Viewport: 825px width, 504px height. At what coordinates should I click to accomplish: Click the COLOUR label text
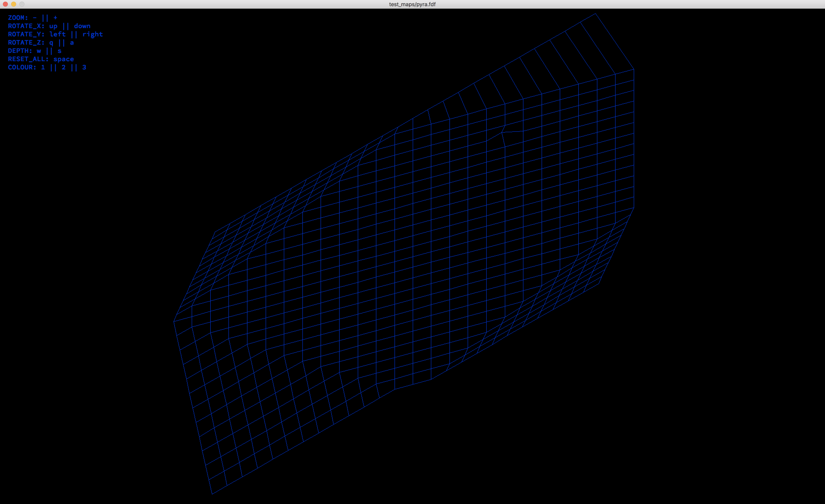(22, 67)
